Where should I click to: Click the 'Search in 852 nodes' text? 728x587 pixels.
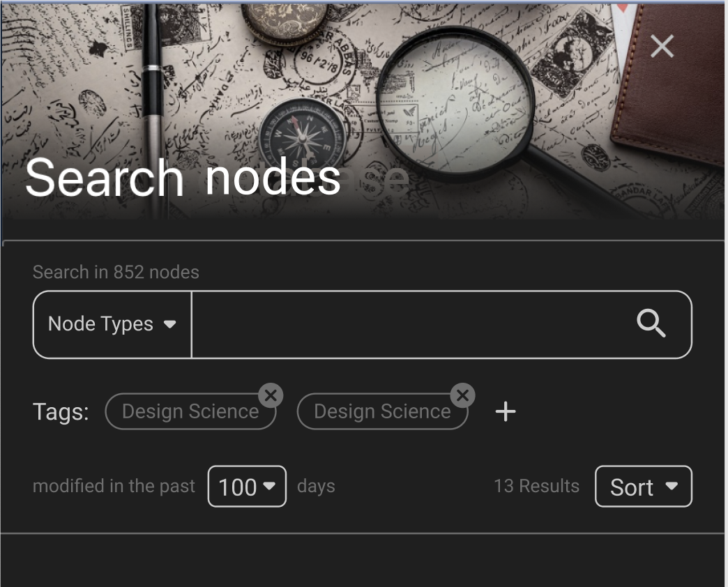pyautogui.click(x=116, y=272)
